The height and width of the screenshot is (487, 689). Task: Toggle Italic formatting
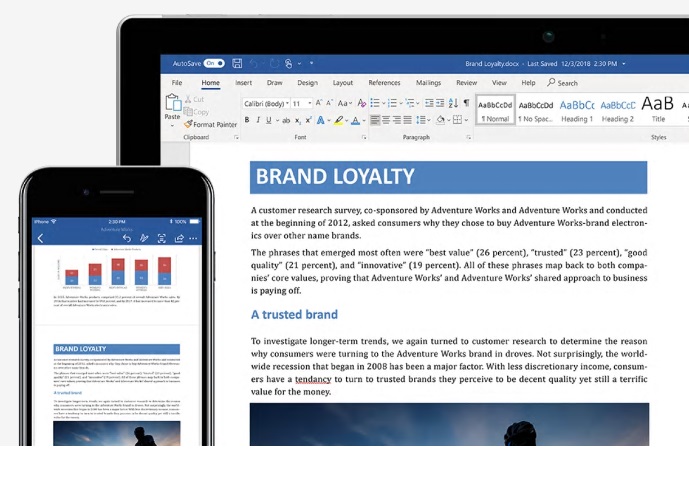(258, 120)
